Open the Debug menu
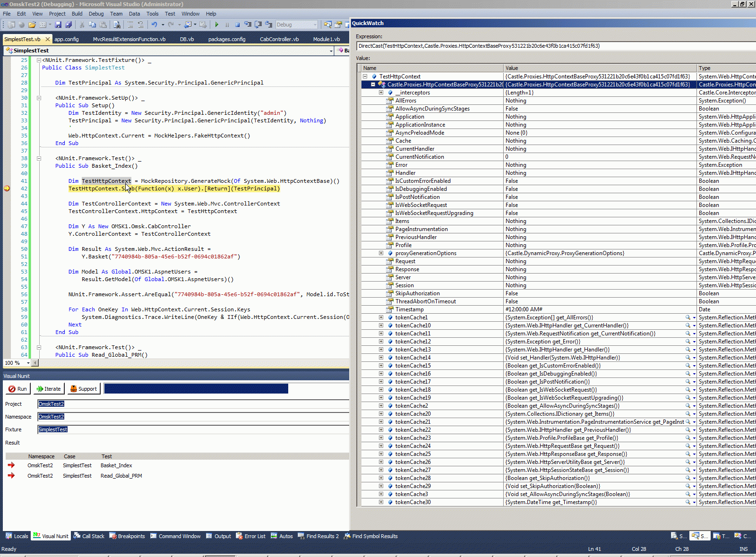Image resolution: width=756 pixels, height=557 pixels. pos(96,14)
